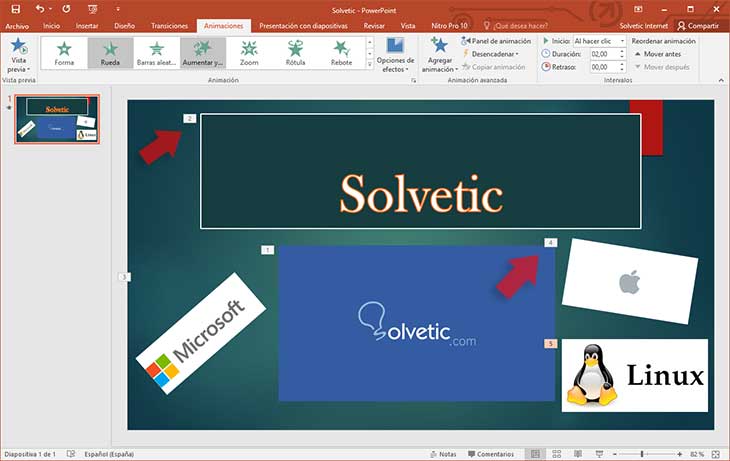
Task: Start Slide Show from status bar
Action: tap(599, 454)
